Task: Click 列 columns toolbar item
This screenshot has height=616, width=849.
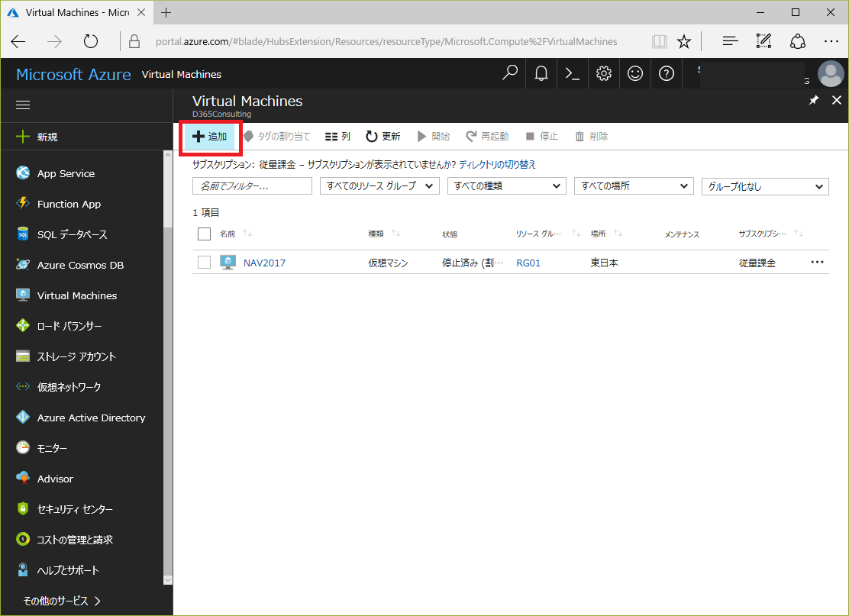Action: pyautogui.click(x=338, y=137)
